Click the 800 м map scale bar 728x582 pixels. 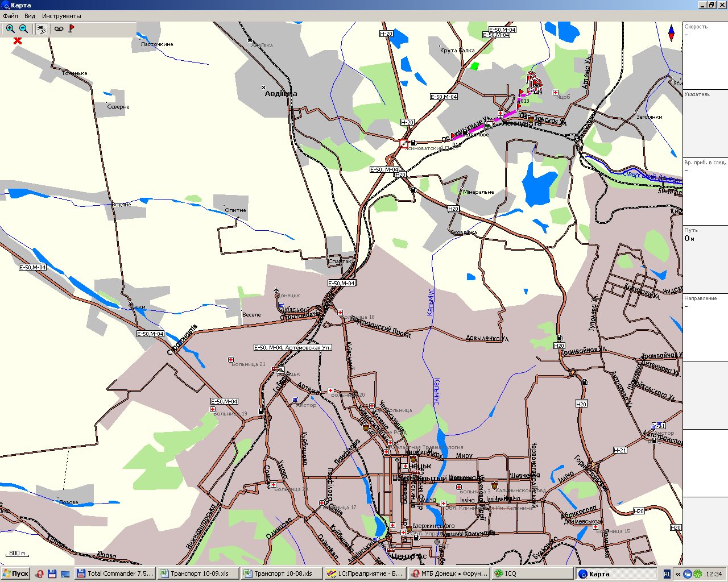pyautogui.click(x=18, y=554)
